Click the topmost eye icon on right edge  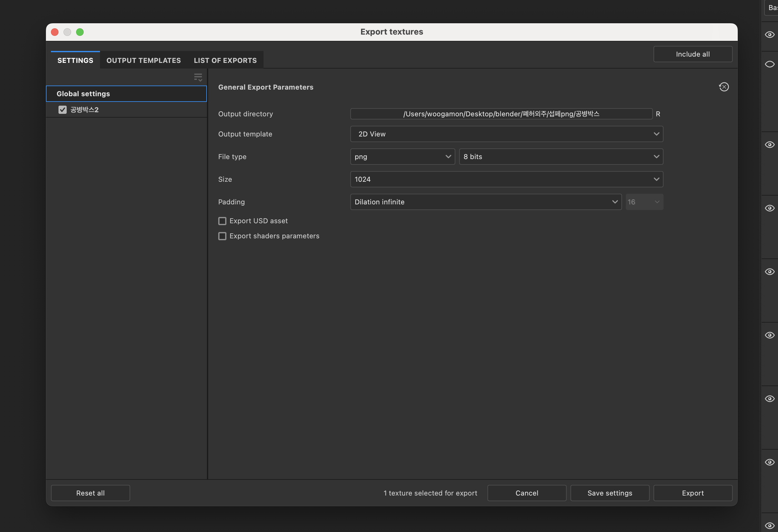pos(769,35)
